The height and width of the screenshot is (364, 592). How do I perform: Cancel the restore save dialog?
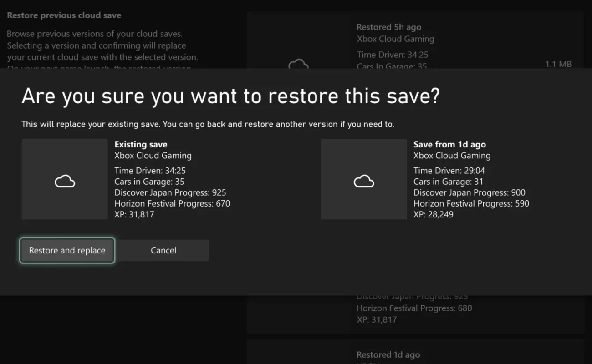pyautogui.click(x=163, y=250)
